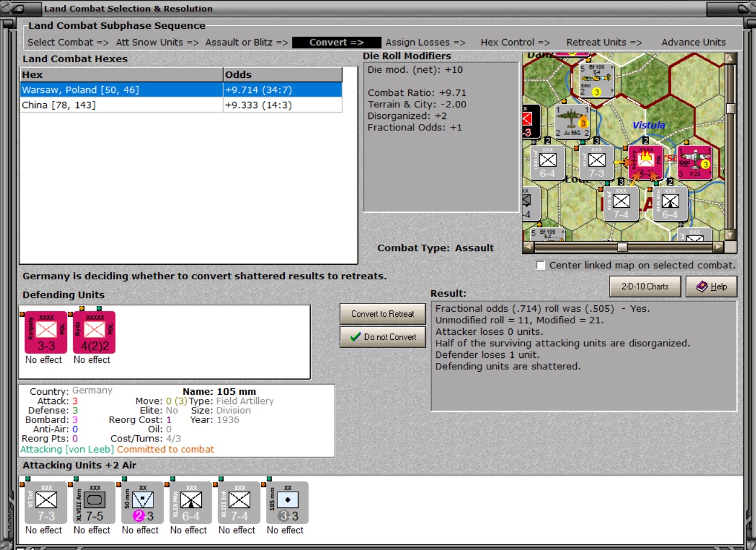Viewport: 756px width, 550px height.
Task: Click the Hex column header
Action: (x=121, y=74)
